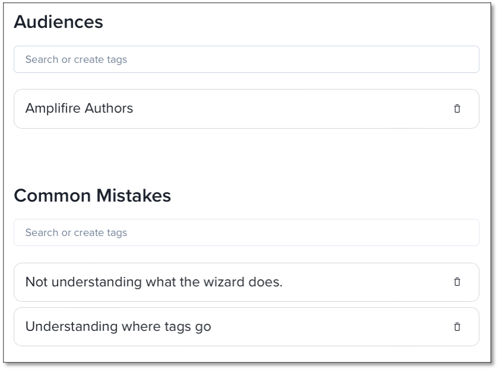
Task: Remove the only tag listed under Audiences
Action: tap(457, 109)
